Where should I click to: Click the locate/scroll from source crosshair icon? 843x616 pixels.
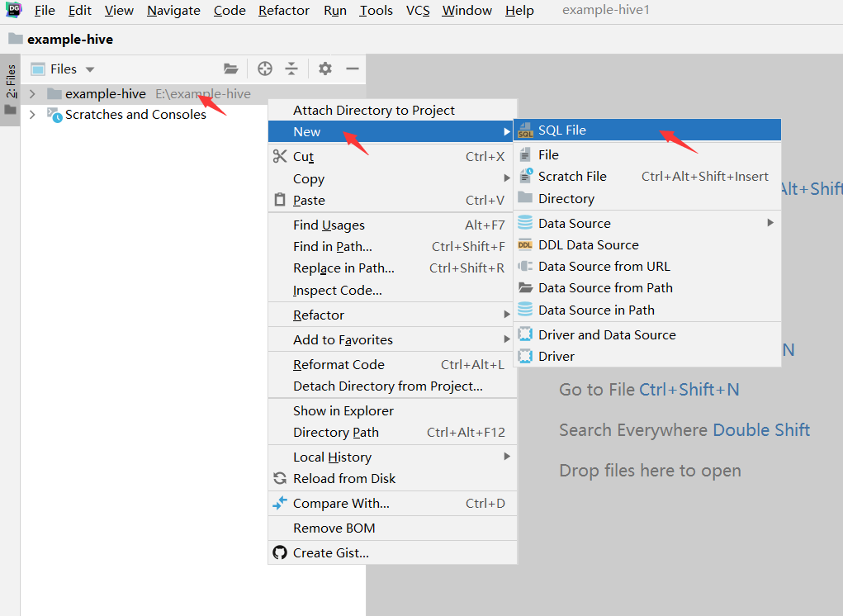pos(264,69)
